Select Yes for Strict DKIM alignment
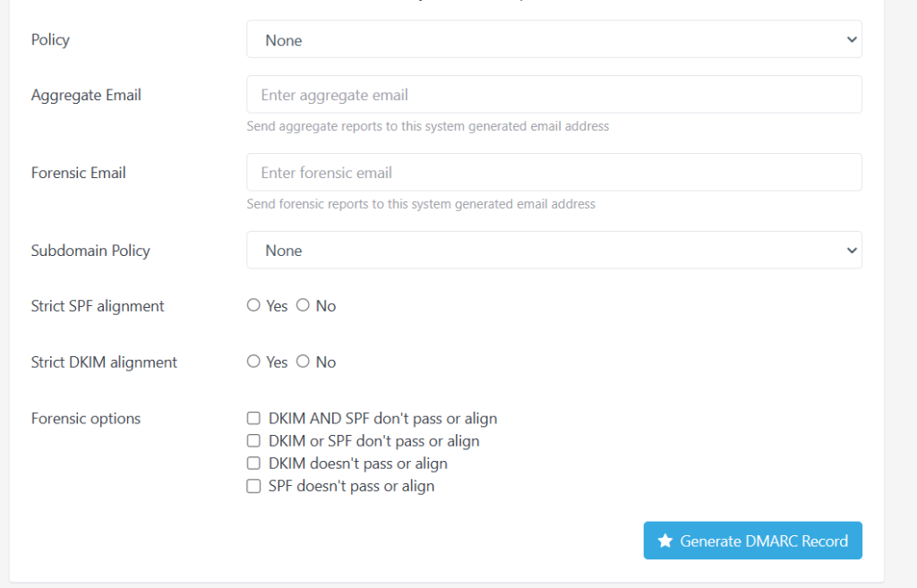This screenshot has height=588, width=917. [x=253, y=362]
